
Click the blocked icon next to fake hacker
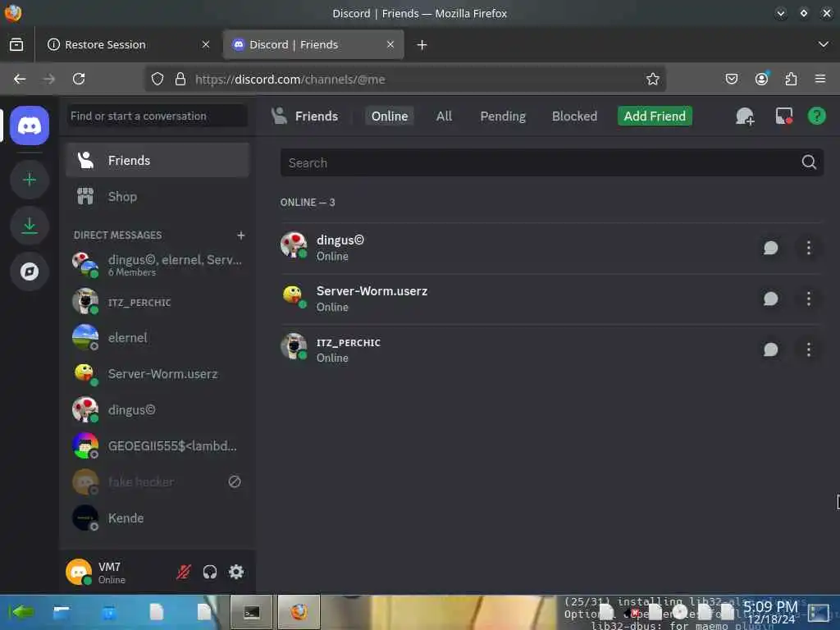coord(235,482)
